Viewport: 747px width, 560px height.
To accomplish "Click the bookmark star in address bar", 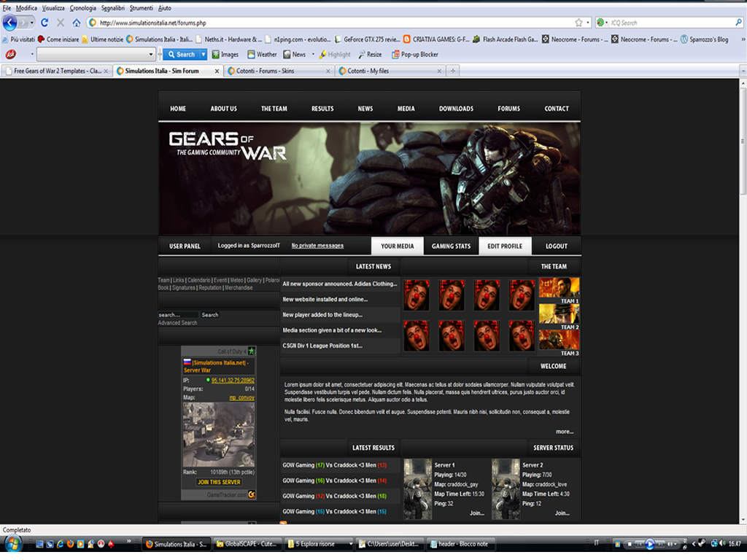I will pos(578,23).
